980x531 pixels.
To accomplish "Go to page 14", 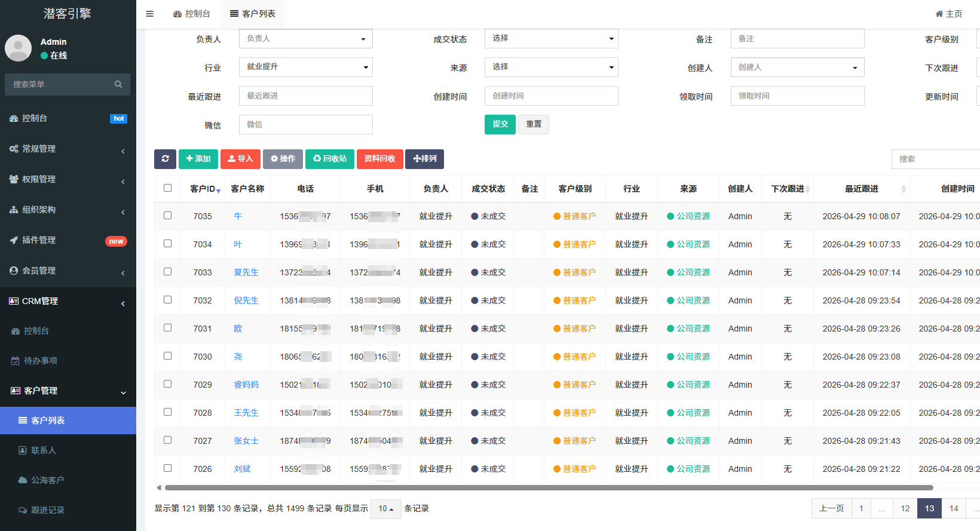I will (954, 508).
